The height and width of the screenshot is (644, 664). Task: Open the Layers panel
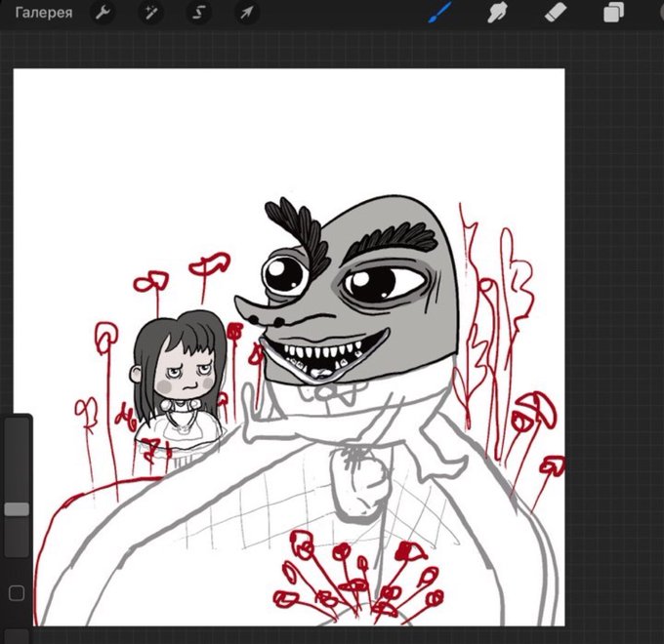pos(613,13)
